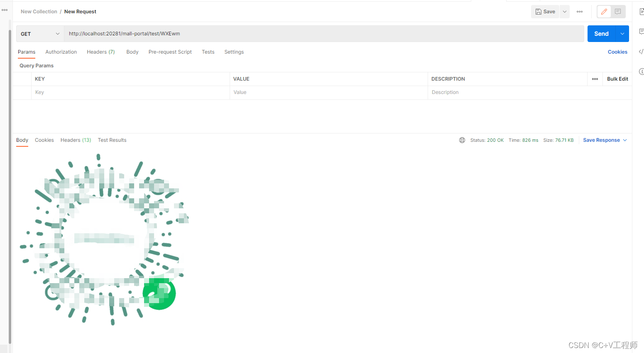Click the Save button
Screen dimensions: 644x353
[545, 12]
